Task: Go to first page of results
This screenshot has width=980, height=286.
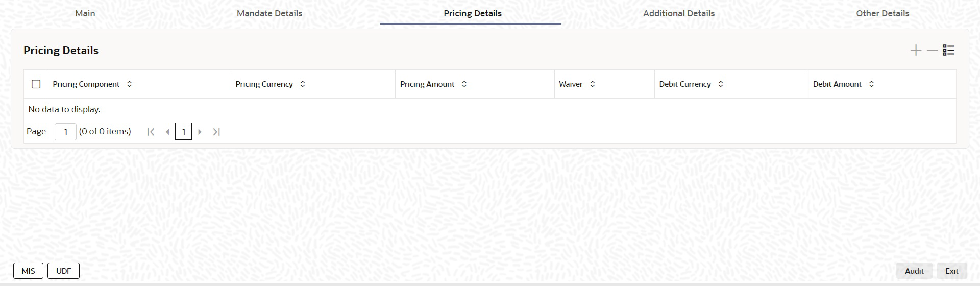Action: pyautogui.click(x=151, y=132)
